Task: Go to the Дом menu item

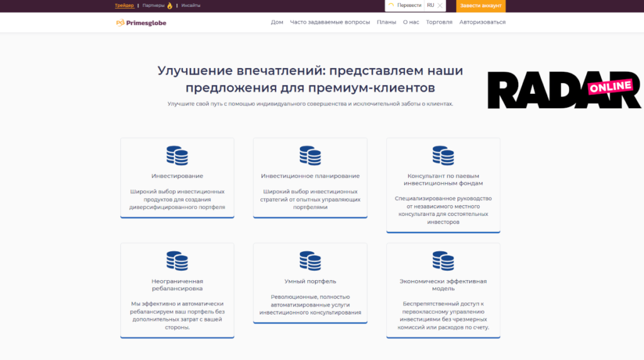Action: (x=277, y=23)
